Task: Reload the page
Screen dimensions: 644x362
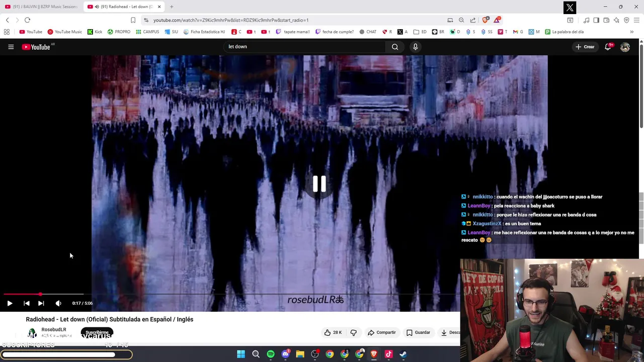Action: pos(27,20)
